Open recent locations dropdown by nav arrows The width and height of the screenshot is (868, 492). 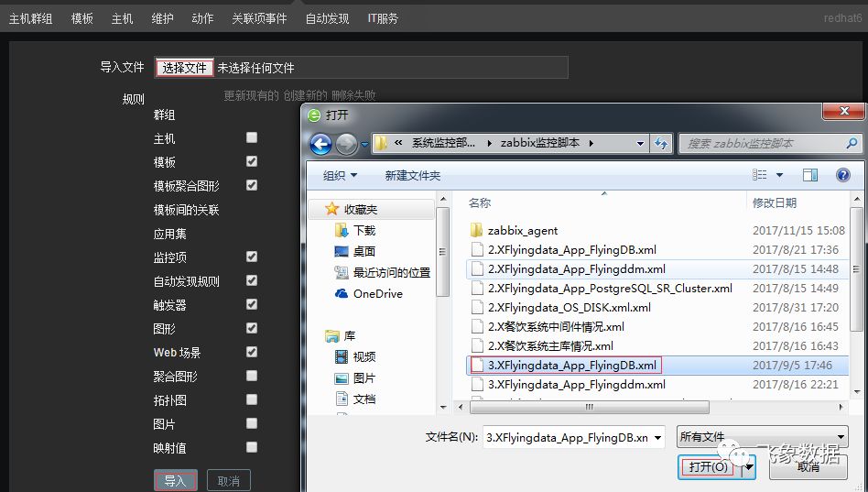pos(364,145)
